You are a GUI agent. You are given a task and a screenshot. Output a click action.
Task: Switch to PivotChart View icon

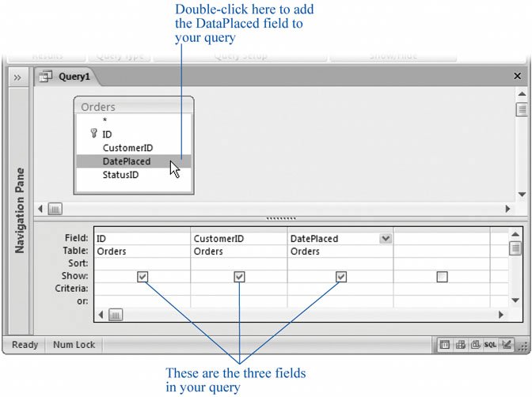(x=475, y=345)
